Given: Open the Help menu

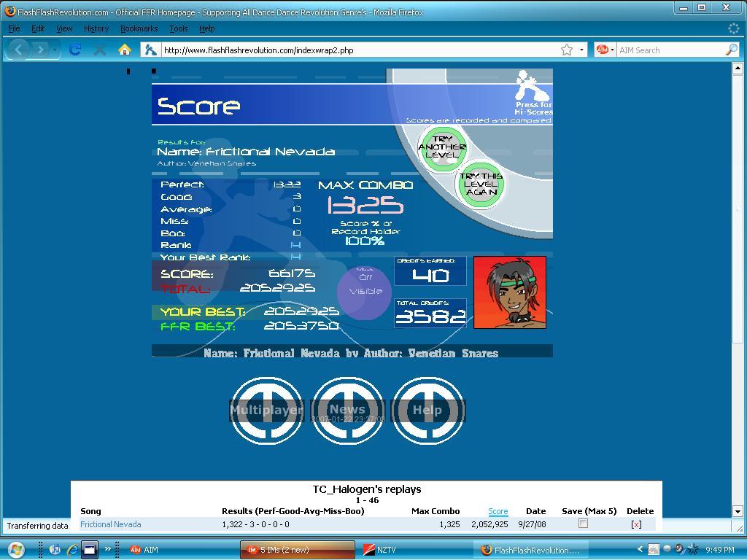Looking at the screenshot, I should pos(206,28).
